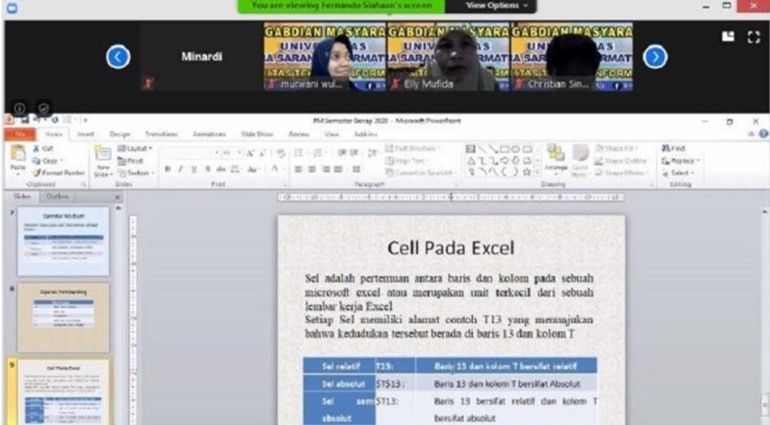
Task: Click the New Slide icon
Action: click(x=103, y=154)
